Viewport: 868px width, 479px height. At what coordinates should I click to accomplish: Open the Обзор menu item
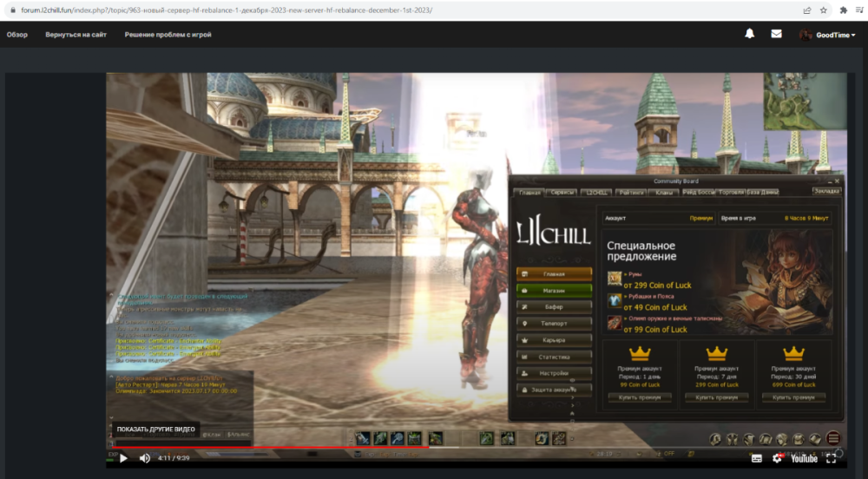(x=17, y=35)
